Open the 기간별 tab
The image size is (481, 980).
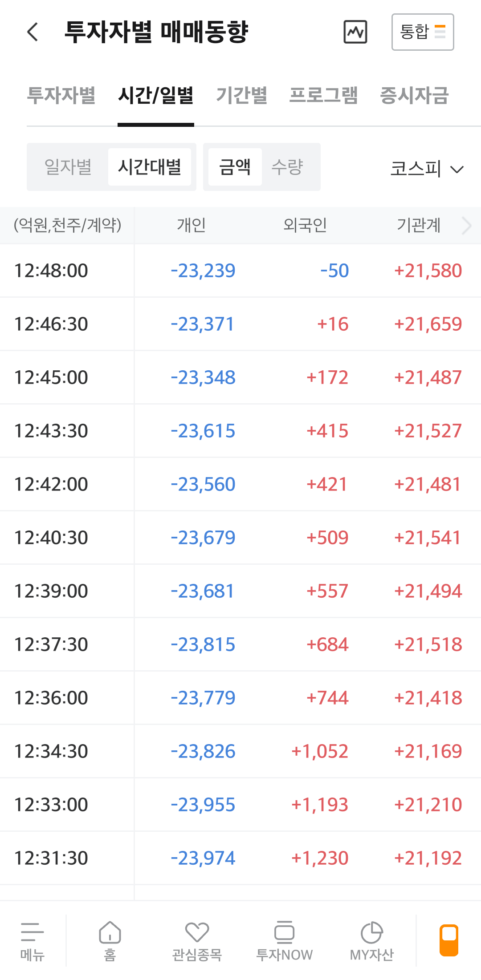tap(241, 95)
